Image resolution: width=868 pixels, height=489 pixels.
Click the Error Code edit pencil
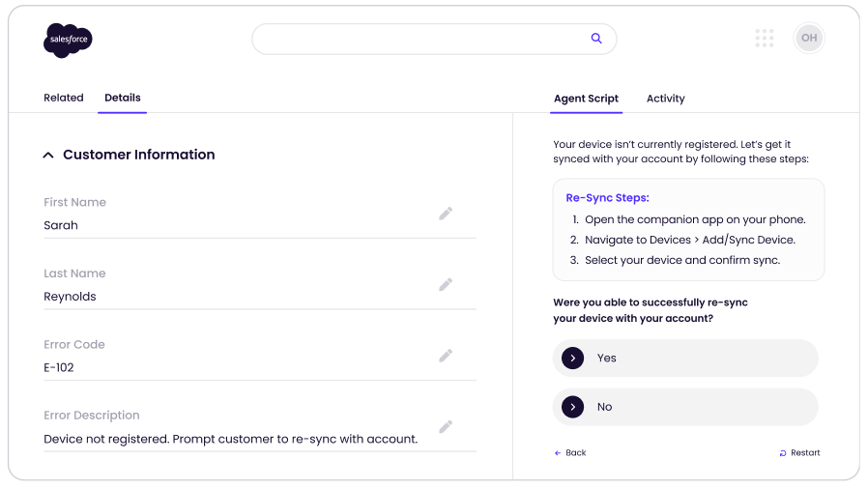point(446,356)
